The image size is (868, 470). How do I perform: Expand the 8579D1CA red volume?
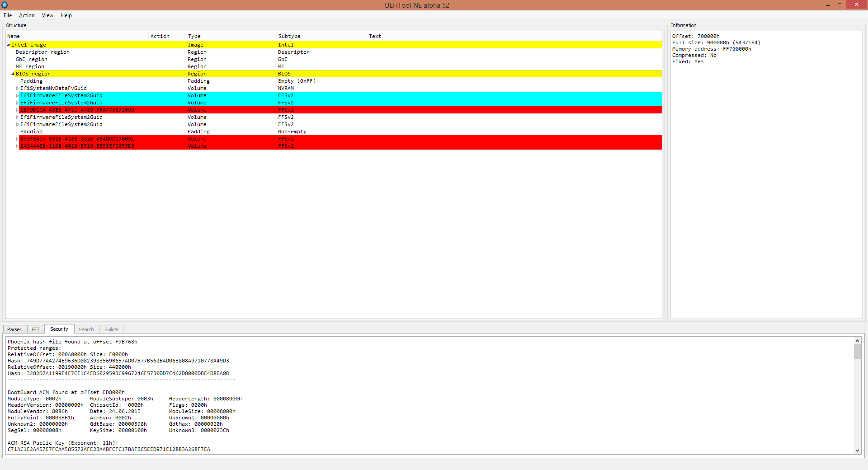(x=17, y=110)
